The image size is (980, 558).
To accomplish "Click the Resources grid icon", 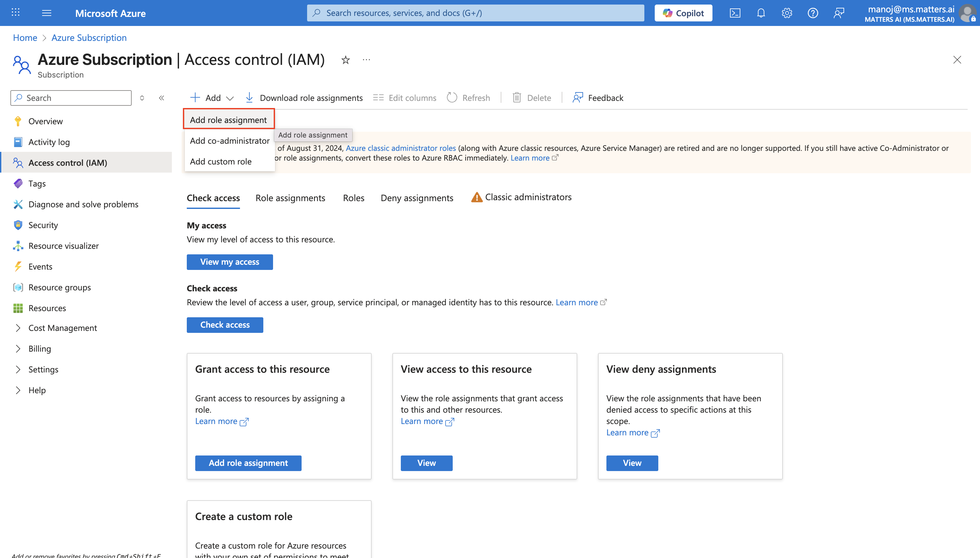I will 18,308.
